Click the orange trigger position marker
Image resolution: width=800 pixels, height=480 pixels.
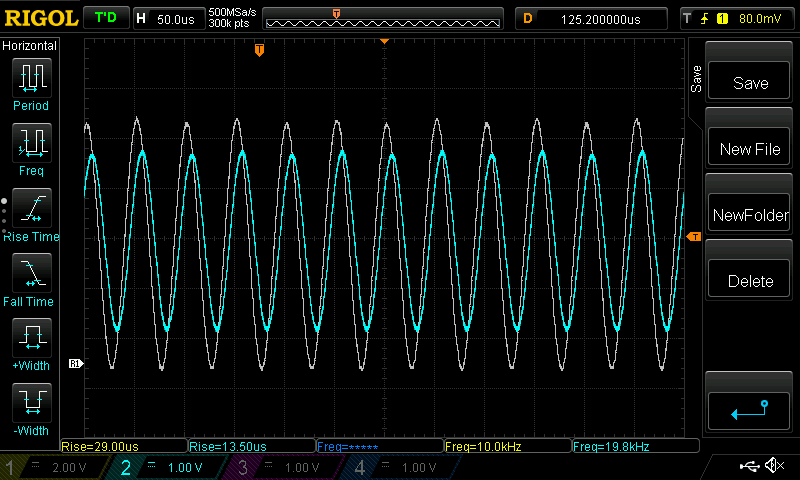point(259,50)
